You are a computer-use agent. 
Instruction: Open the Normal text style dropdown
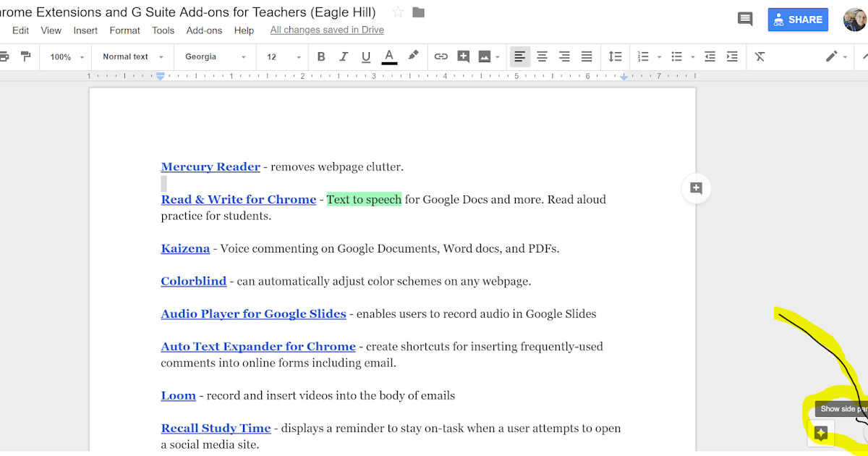click(133, 56)
